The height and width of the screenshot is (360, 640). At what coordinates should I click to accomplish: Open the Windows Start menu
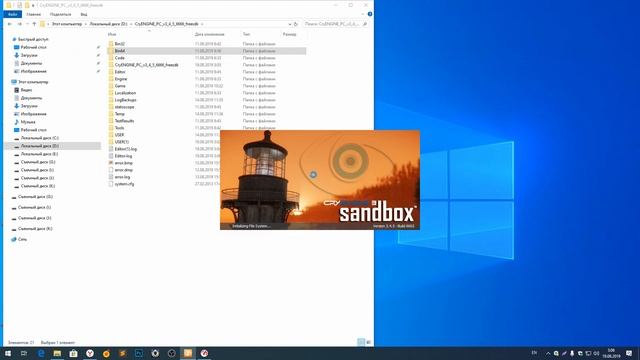tap(8, 353)
